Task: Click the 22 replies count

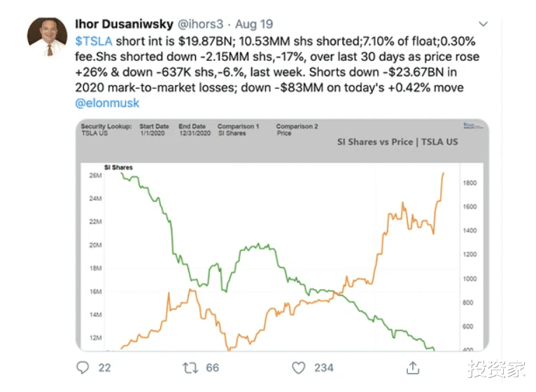Action: (104, 367)
